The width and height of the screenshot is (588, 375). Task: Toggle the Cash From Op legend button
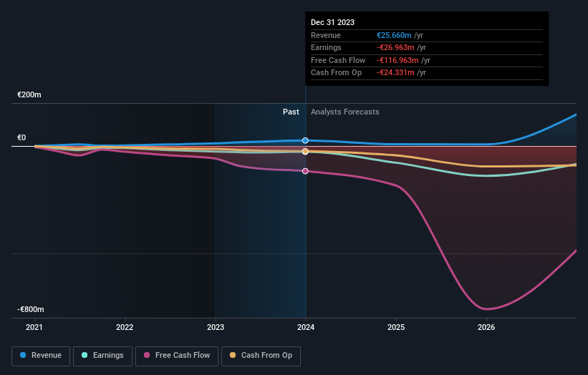261,356
